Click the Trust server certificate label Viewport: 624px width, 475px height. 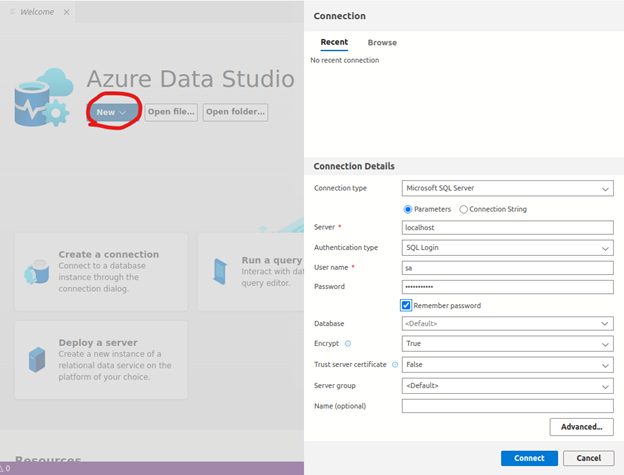(350, 365)
